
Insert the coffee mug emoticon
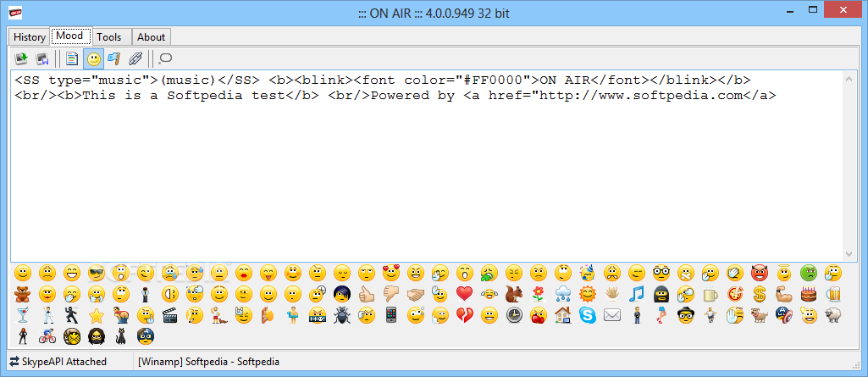pos(710,293)
